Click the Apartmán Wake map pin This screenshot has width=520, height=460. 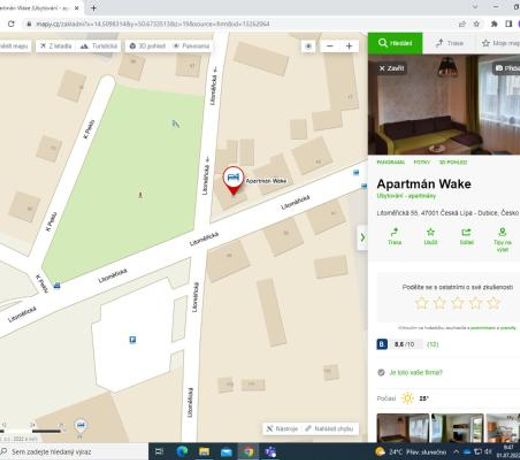click(233, 180)
